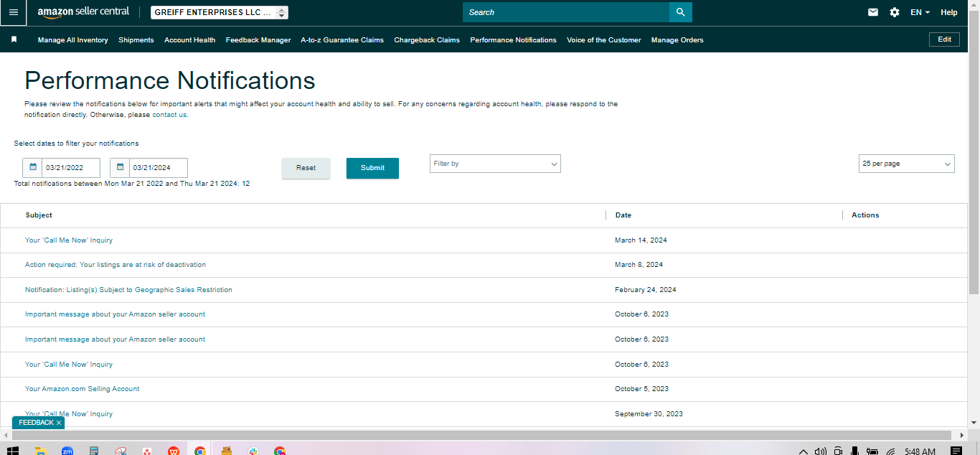Viewport: 980px width, 455px height.
Task: Open the Windows Start button
Action: coord(13,451)
